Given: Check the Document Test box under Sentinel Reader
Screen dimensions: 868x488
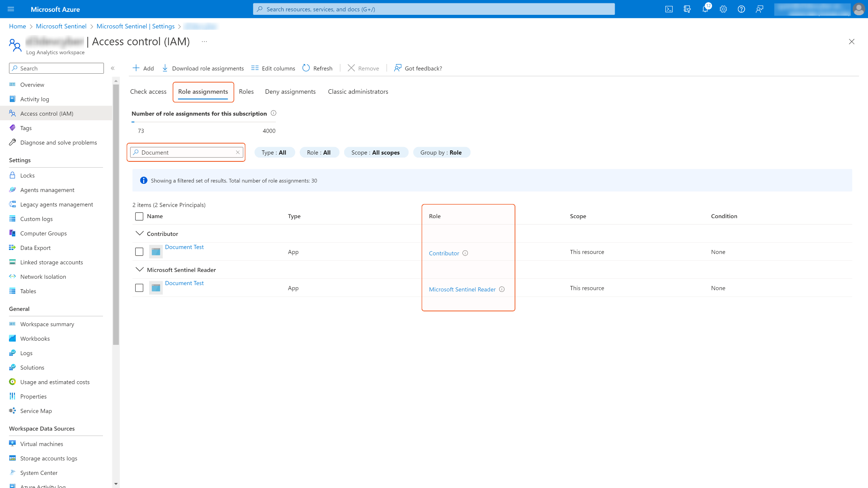Looking at the screenshot, I should (139, 288).
